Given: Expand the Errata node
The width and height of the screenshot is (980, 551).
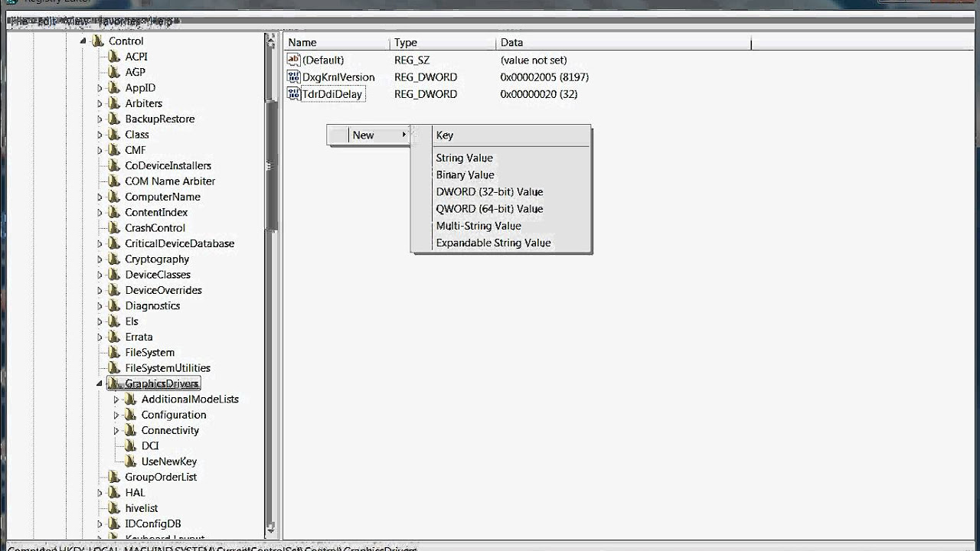Looking at the screenshot, I should (100, 337).
